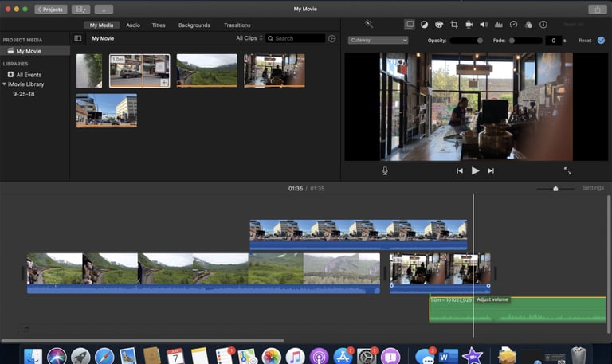Select the cafe interior clip thumbnail
This screenshot has width=612, height=364.
pos(274,71)
